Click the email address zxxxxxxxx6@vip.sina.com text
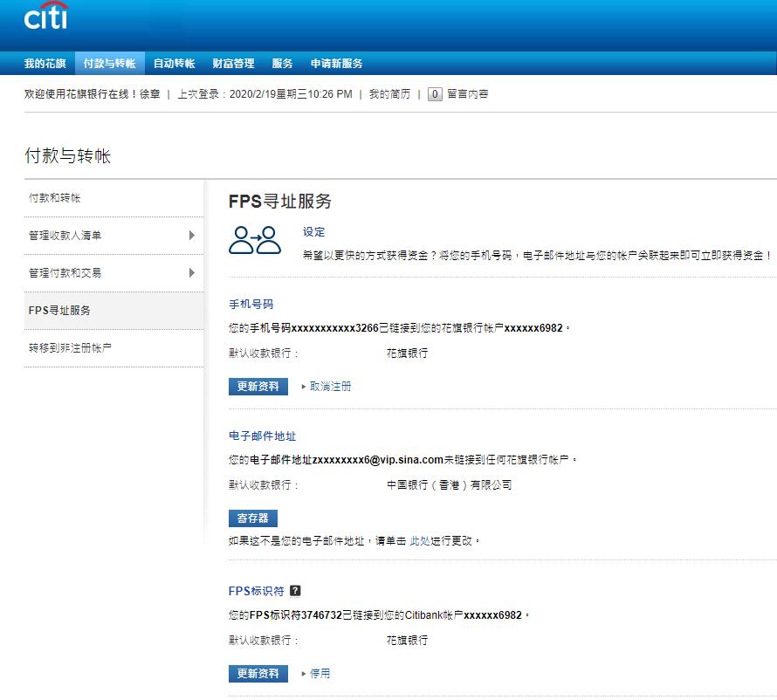This screenshot has height=700, width=777. pyautogui.click(x=378, y=460)
